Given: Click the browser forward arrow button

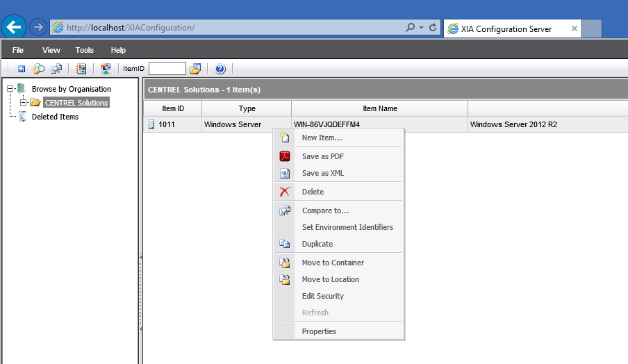Looking at the screenshot, I should click(38, 27).
